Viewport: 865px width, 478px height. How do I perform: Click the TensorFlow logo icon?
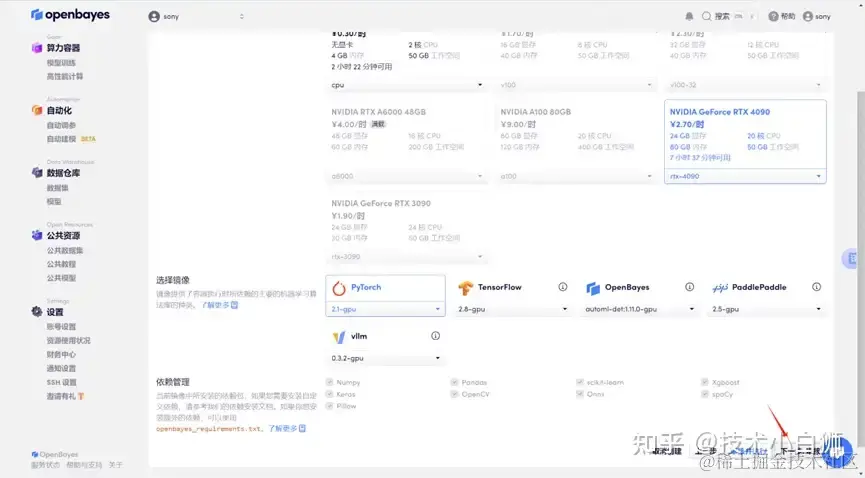coord(466,288)
